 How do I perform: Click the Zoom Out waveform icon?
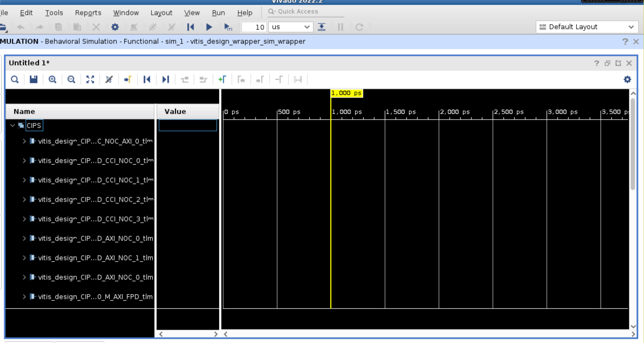pyautogui.click(x=71, y=80)
